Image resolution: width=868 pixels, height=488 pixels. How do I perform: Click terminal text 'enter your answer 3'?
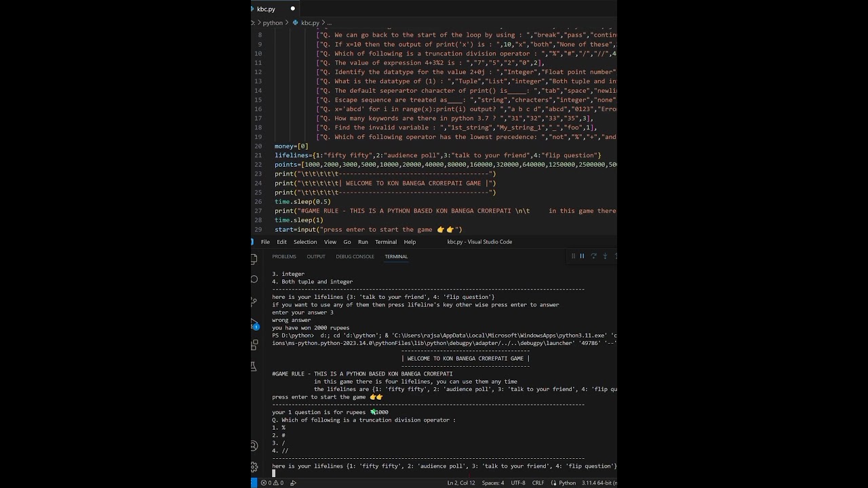302,312
